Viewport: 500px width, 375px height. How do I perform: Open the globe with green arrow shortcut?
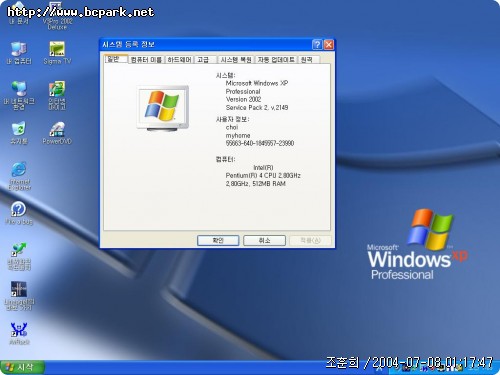click(x=19, y=256)
